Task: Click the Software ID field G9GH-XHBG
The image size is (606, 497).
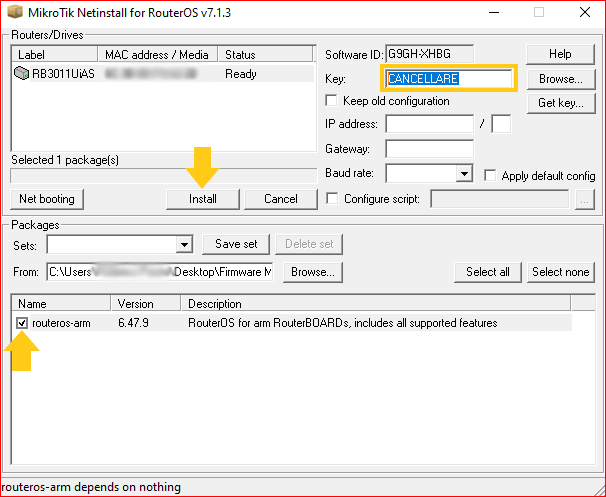Action: [429, 54]
